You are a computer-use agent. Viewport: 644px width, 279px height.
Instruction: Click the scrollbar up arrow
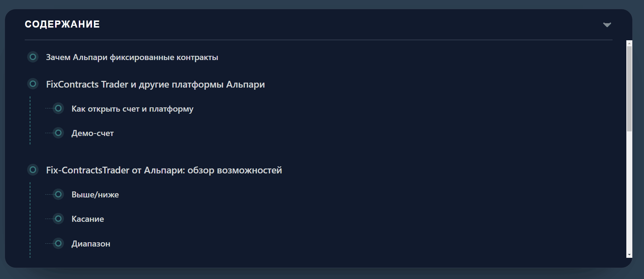point(629,43)
